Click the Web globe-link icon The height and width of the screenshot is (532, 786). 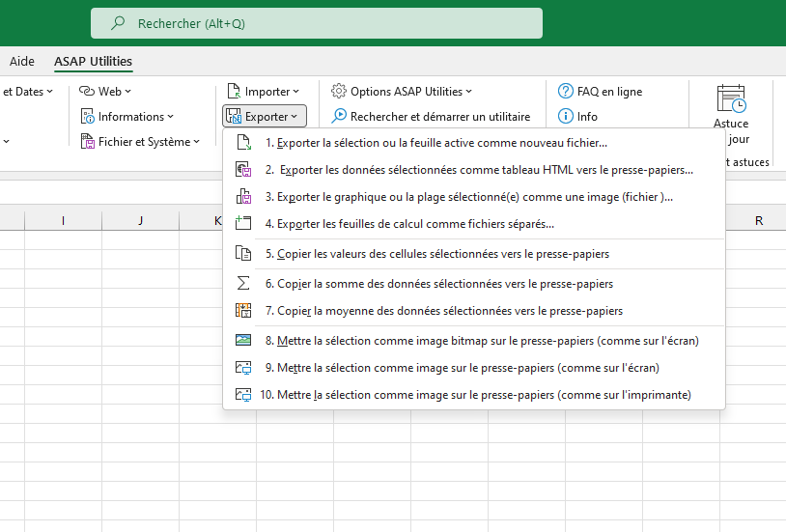87,92
